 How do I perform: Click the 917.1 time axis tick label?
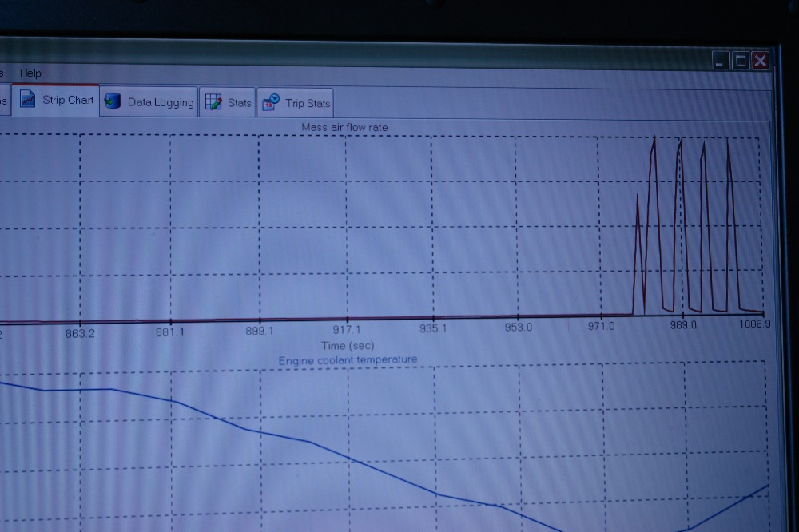click(x=347, y=329)
